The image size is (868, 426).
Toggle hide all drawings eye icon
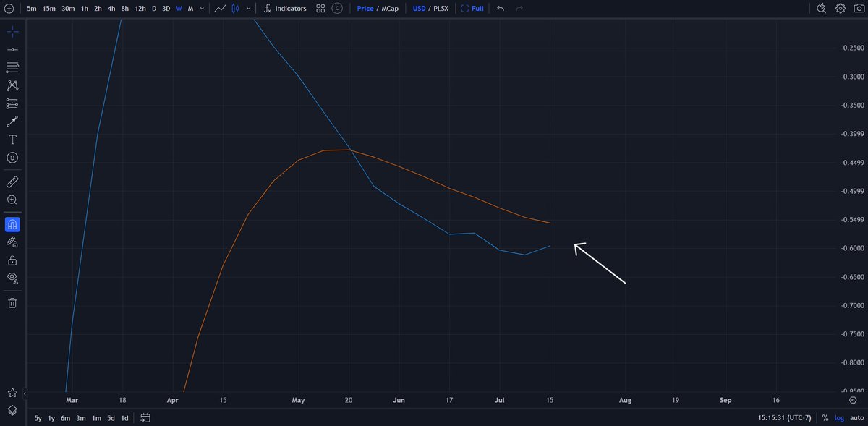(12, 278)
